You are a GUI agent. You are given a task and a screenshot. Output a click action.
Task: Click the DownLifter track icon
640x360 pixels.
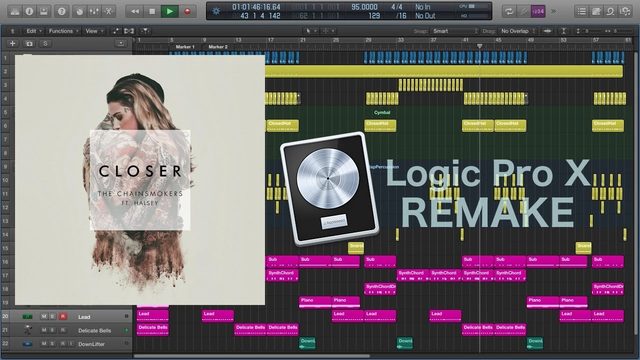tap(27, 344)
